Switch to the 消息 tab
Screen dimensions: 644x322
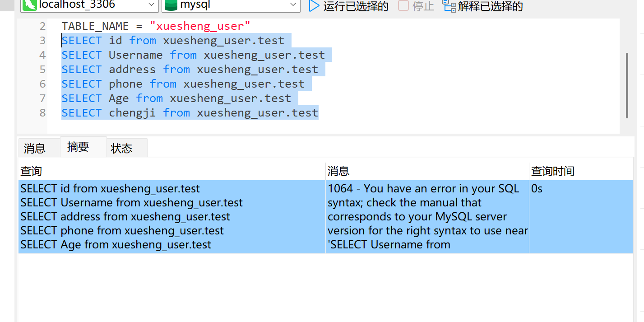tap(35, 148)
